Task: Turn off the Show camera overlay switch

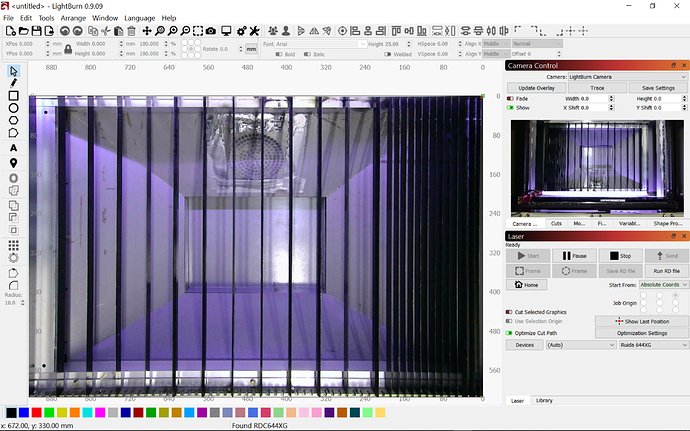Action: (511, 108)
